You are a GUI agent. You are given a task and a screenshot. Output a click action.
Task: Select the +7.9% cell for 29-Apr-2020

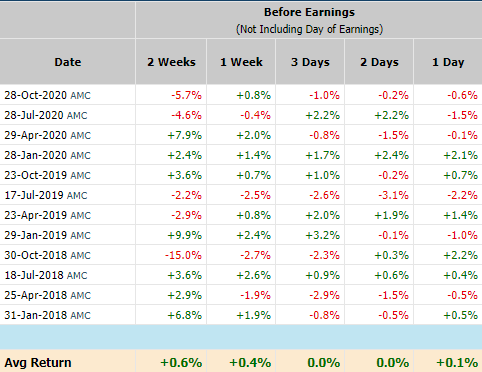pyautogui.click(x=185, y=135)
